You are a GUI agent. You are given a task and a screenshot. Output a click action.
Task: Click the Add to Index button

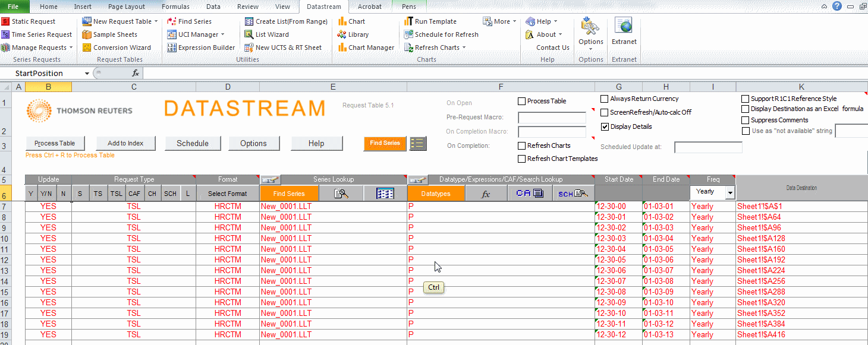pos(126,143)
